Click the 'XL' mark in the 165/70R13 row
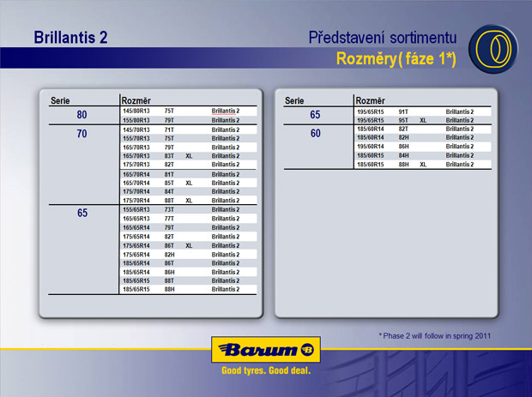The width and height of the screenshot is (532, 397). tap(189, 156)
